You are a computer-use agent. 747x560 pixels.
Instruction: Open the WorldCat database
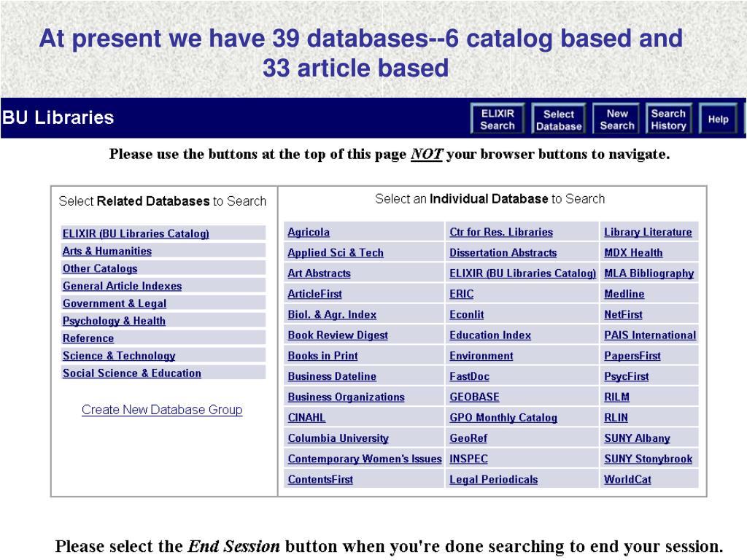(x=627, y=480)
